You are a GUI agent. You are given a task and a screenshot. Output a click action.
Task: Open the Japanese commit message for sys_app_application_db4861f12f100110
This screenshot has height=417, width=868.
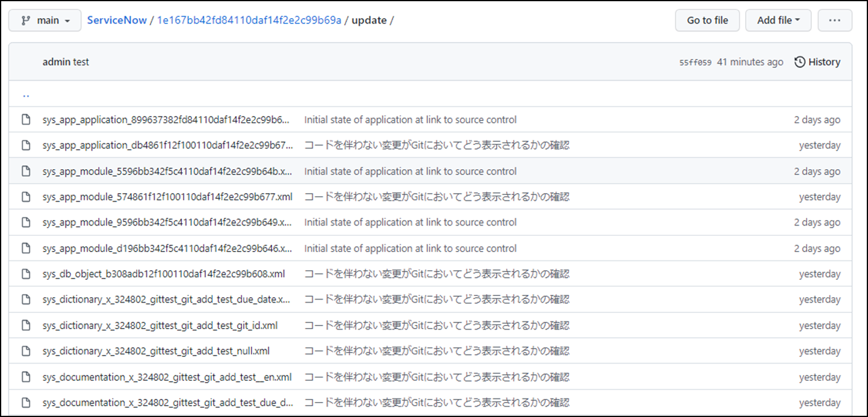click(x=437, y=145)
